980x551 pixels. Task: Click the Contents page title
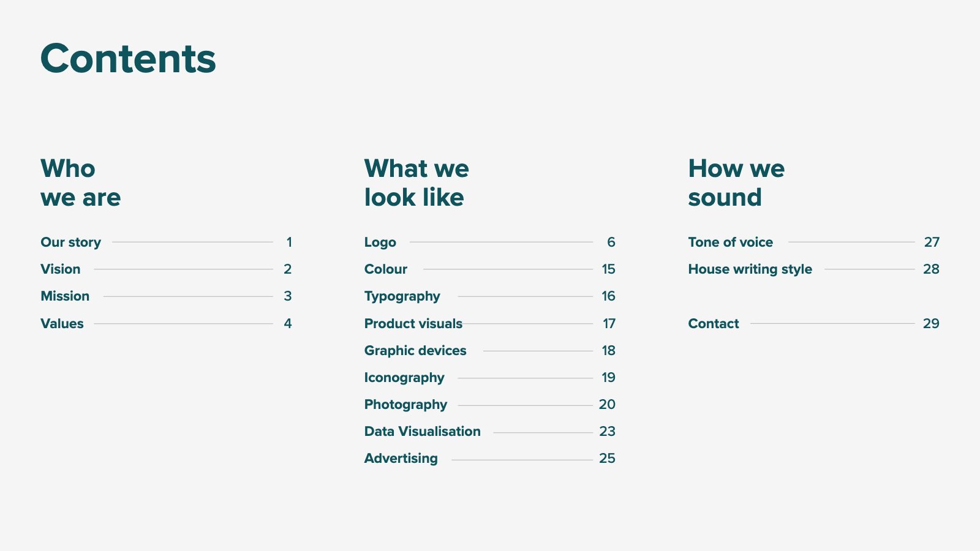click(x=128, y=59)
